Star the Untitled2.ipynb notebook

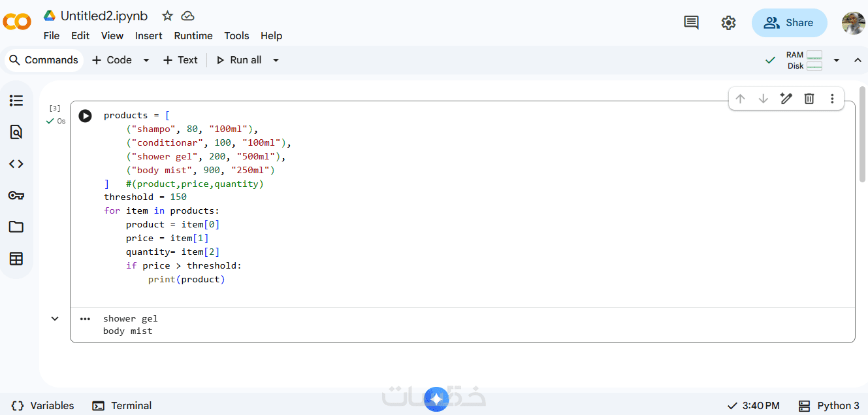(167, 16)
